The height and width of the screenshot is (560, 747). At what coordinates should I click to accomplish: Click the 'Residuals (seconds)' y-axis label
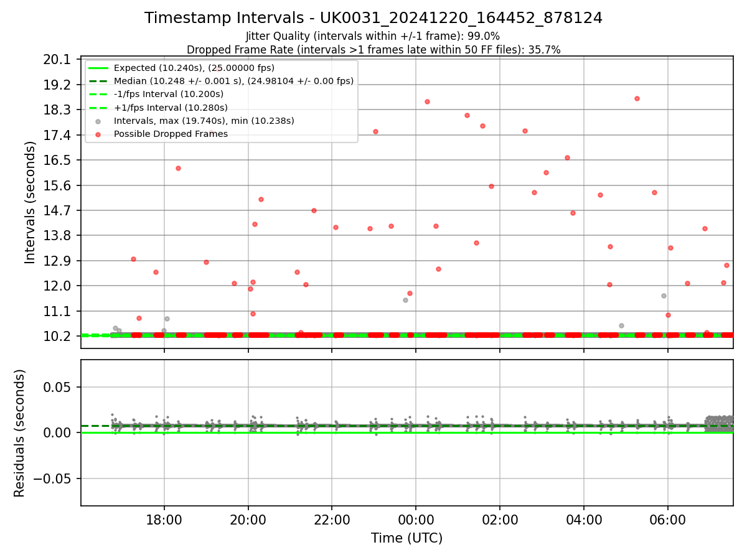click(x=19, y=433)
